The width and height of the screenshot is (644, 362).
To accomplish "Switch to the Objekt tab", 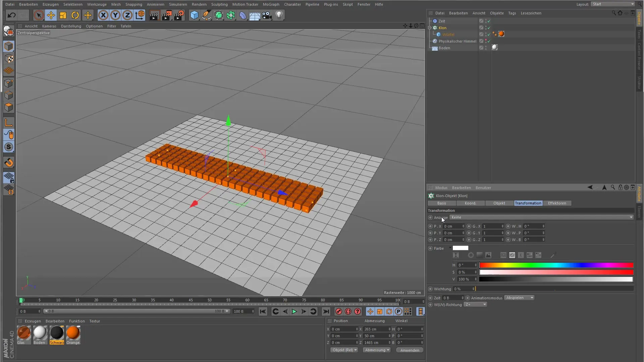I will pos(499,203).
